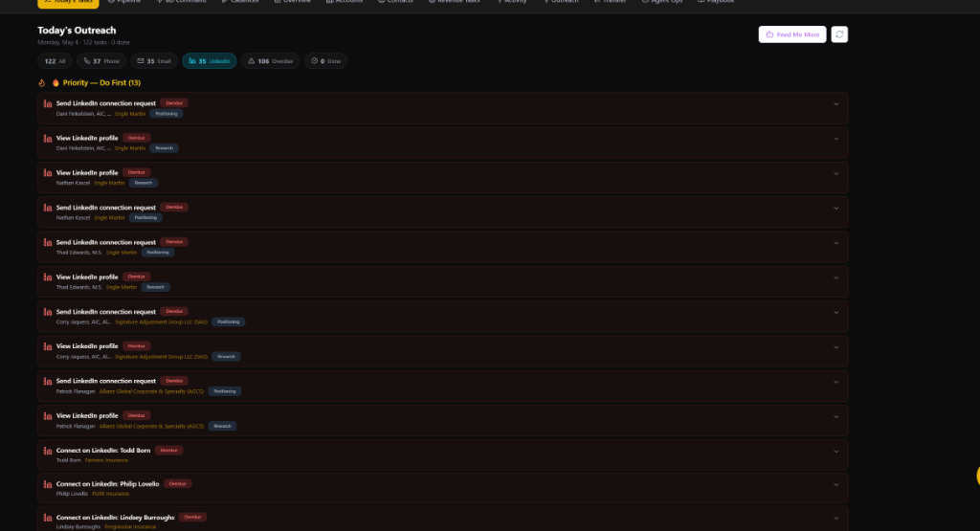Filter tasks by 35 Email

[x=154, y=61]
